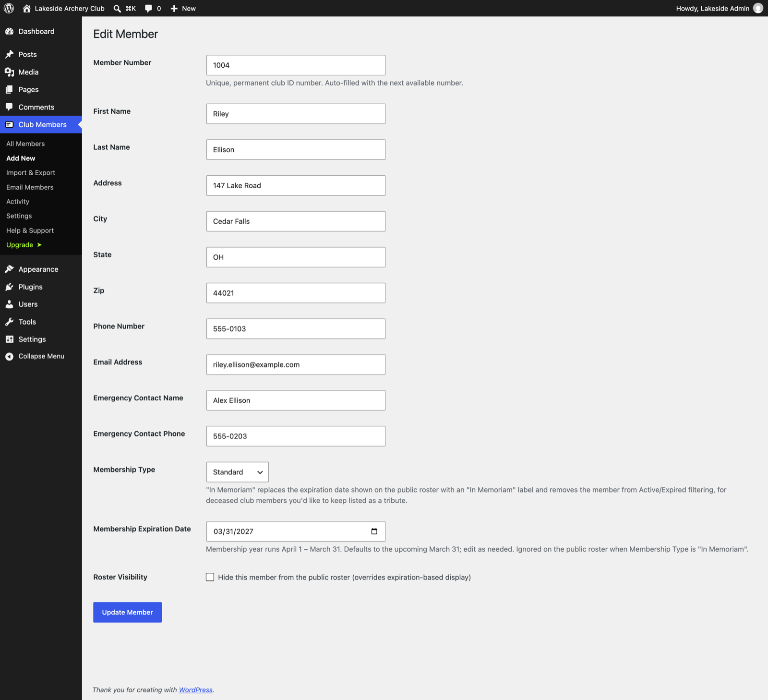This screenshot has height=700, width=768.
Task: Click the Dashboard gauge icon
Action: click(10, 31)
